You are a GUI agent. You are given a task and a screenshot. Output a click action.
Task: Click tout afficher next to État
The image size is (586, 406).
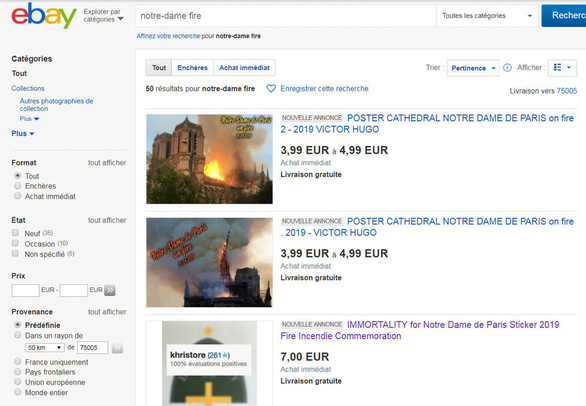click(107, 220)
